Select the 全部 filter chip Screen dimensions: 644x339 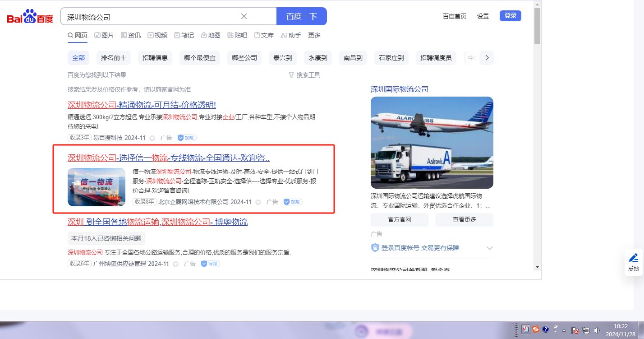78,58
